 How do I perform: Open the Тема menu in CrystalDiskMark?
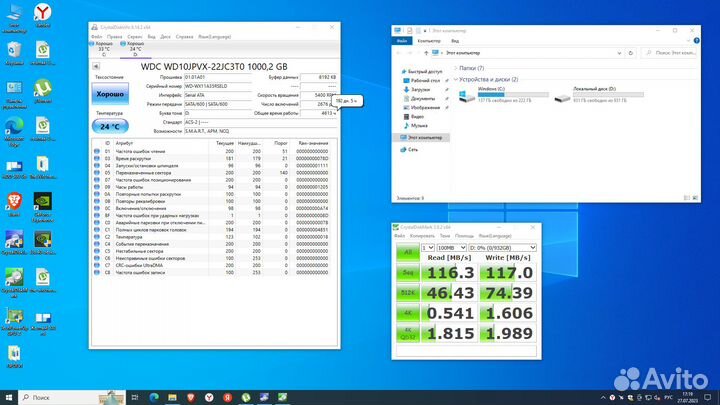pos(444,236)
